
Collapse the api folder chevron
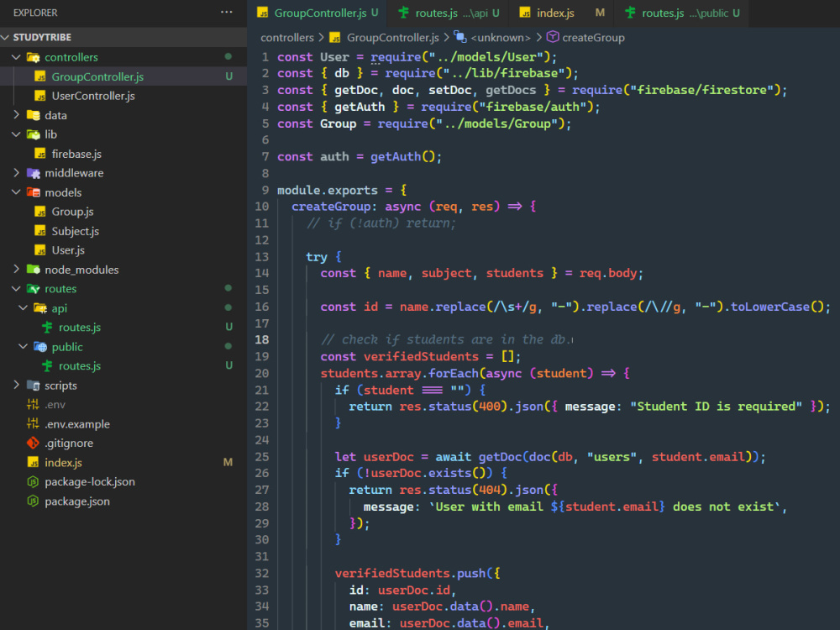[23, 307]
